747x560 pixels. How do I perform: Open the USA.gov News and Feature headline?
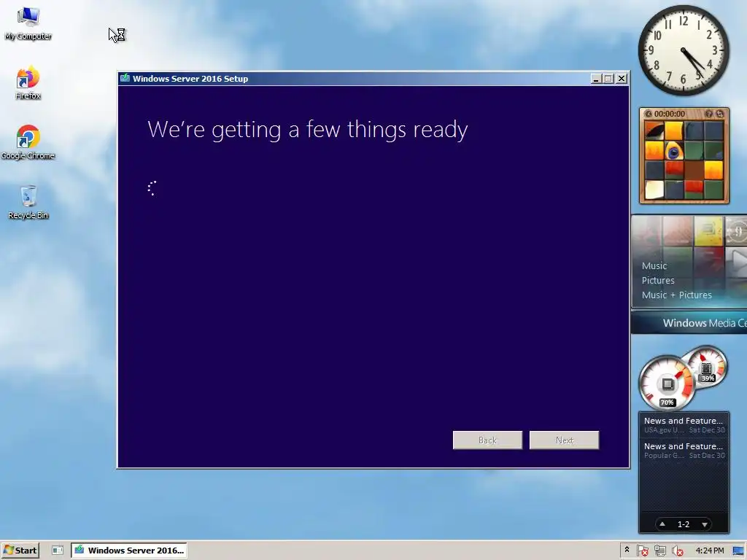click(684, 425)
